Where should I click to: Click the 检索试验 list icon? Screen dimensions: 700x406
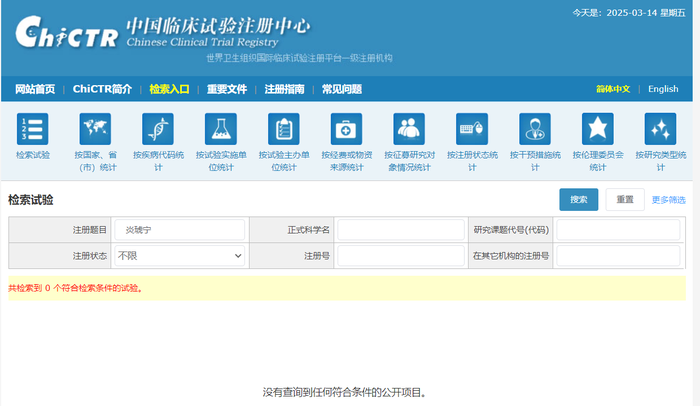(x=32, y=129)
